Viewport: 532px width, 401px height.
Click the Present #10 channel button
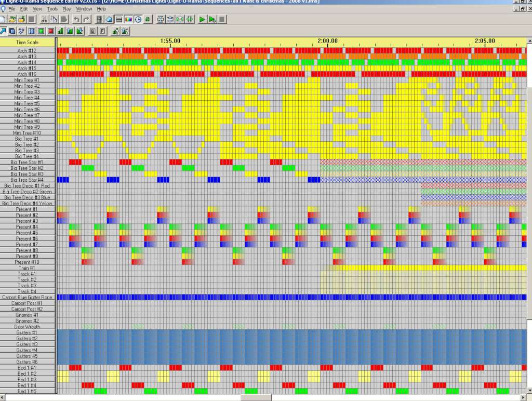(27, 262)
